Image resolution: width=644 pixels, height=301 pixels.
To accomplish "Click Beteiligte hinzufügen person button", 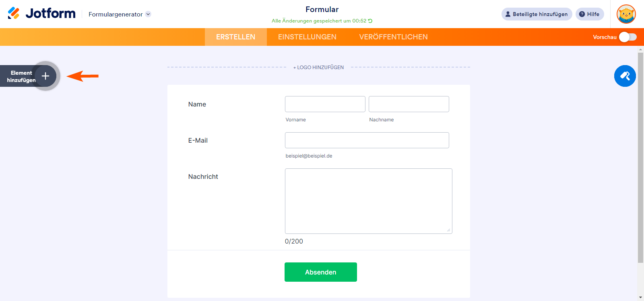I will coord(537,14).
